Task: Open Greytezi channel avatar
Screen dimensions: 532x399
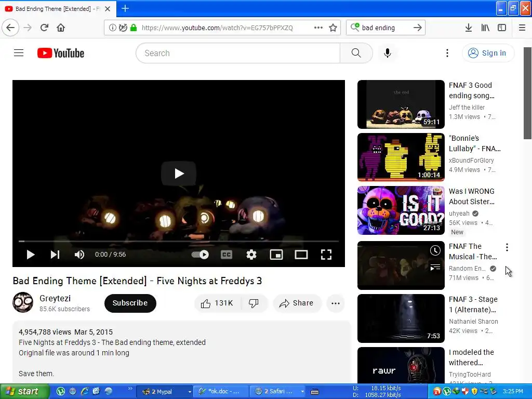Action: [23, 302]
